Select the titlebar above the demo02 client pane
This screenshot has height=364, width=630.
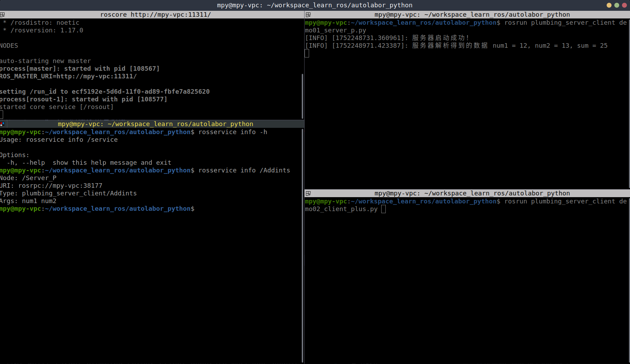(472, 193)
